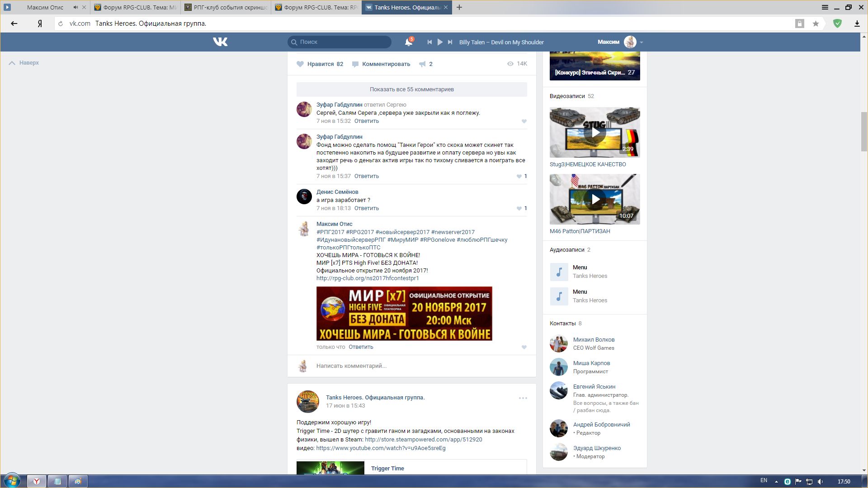Like the post with 82 likes
The image size is (868, 488).
(300, 64)
